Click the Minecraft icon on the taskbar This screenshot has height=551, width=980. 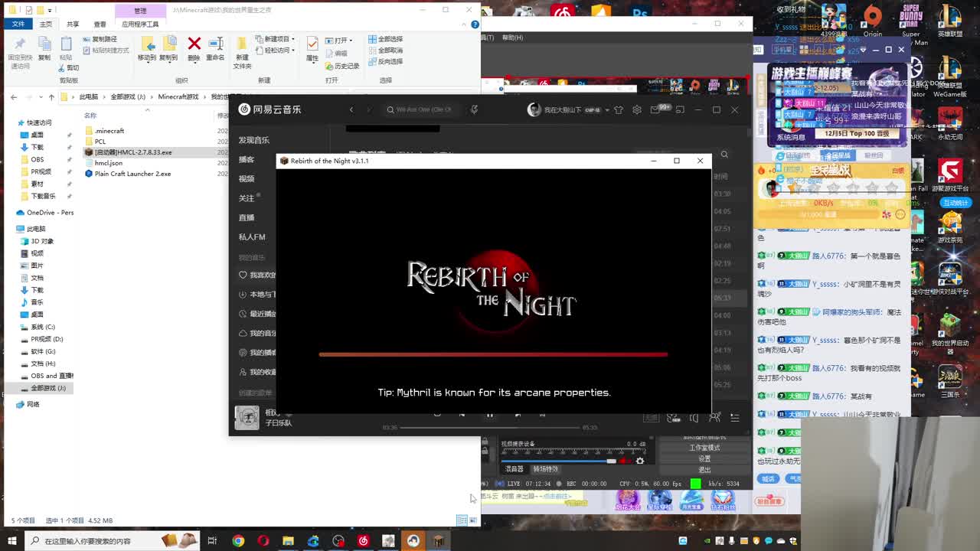point(438,541)
